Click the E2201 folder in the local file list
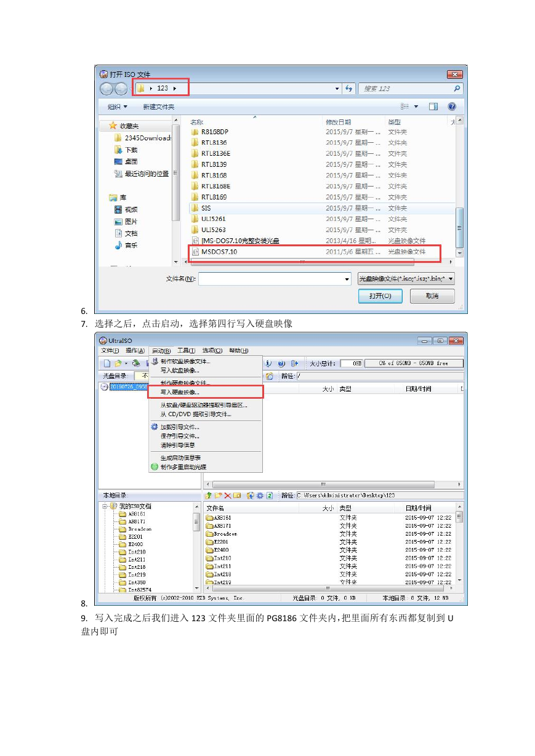Viewport: 535px width, 756px height. tap(217, 542)
